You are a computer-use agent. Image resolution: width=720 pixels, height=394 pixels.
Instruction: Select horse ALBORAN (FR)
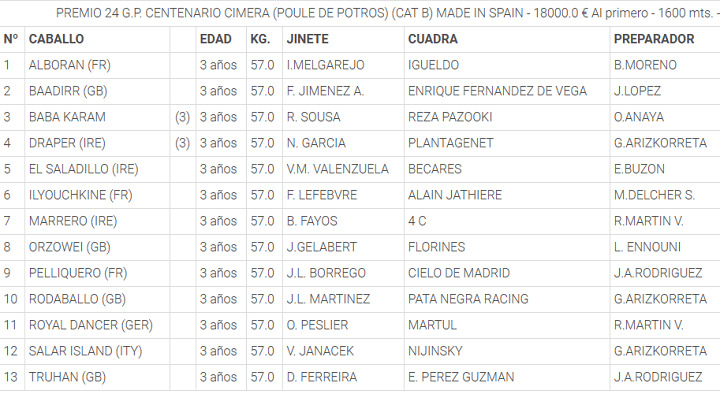(70, 65)
